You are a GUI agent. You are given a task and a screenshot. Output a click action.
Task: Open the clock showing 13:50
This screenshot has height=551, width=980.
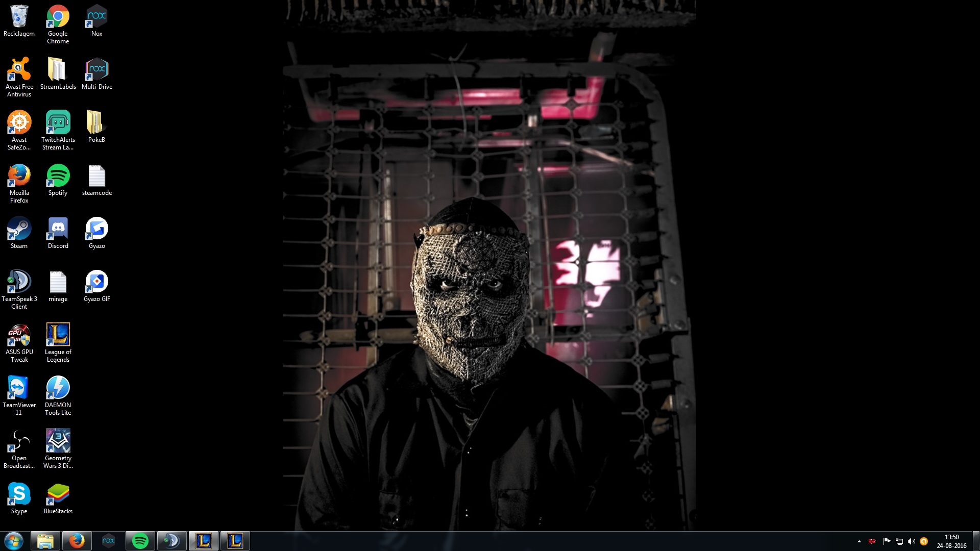click(951, 541)
